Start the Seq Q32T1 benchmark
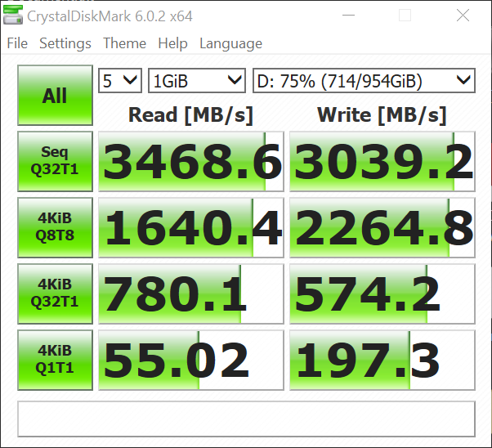The width and height of the screenshot is (492, 448). (55, 161)
